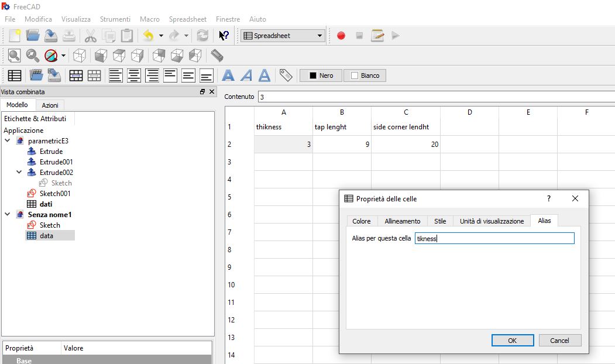Click the print icon in the toolbar
This screenshot has width=615, height=364.
pyautogui.click(x=69, y=36)
